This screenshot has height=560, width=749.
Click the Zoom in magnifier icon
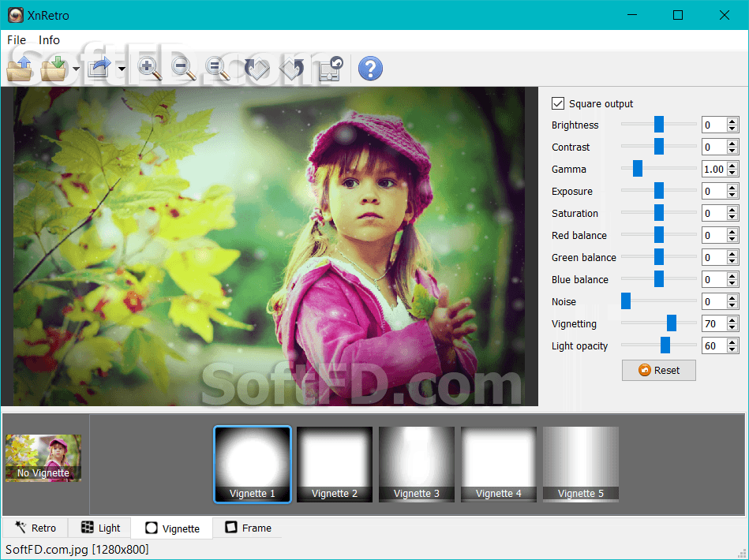point(149,69)
